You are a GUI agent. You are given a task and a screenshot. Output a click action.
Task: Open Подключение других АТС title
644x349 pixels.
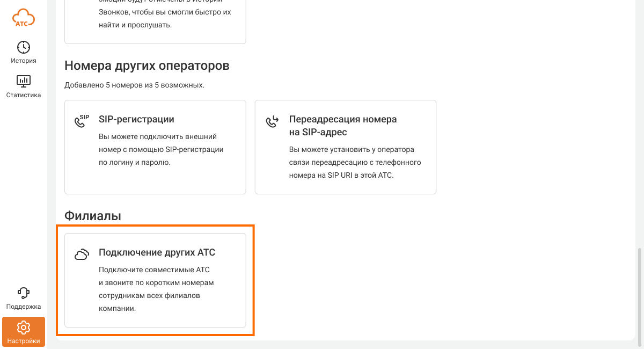point(157,252)
